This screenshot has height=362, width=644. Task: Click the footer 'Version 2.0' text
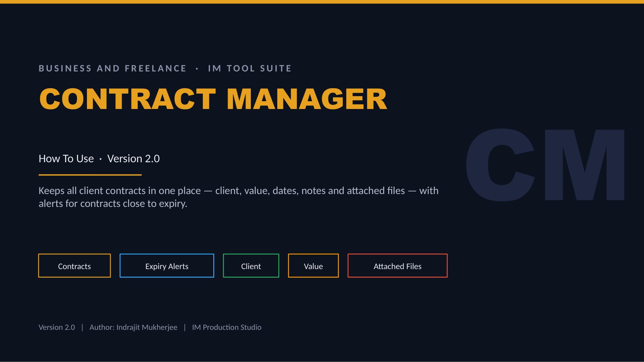pos(57,327)
